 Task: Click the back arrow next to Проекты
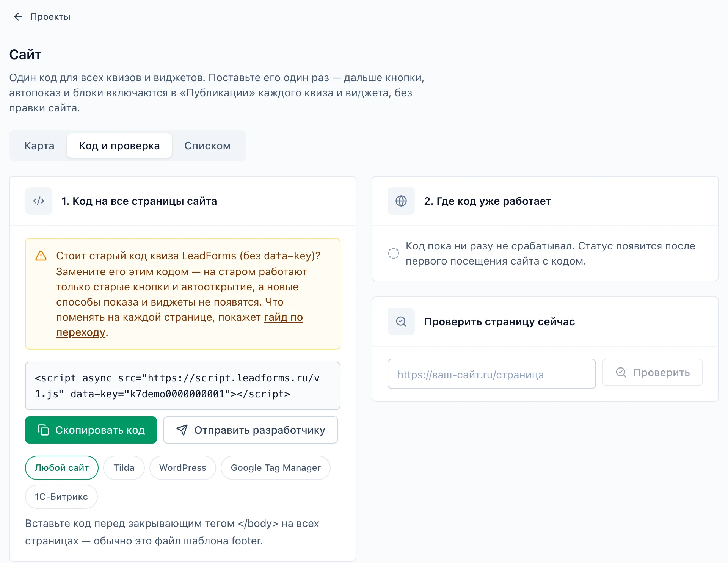point(18,17)
